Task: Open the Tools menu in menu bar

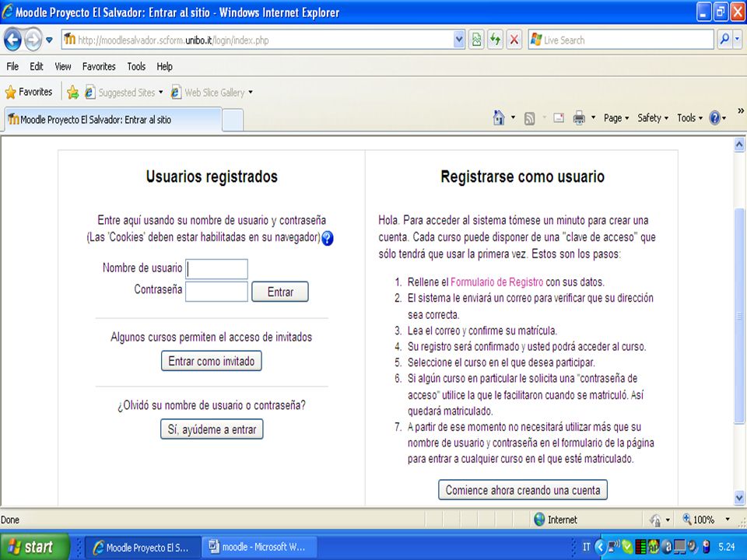Action: [136, 66]
